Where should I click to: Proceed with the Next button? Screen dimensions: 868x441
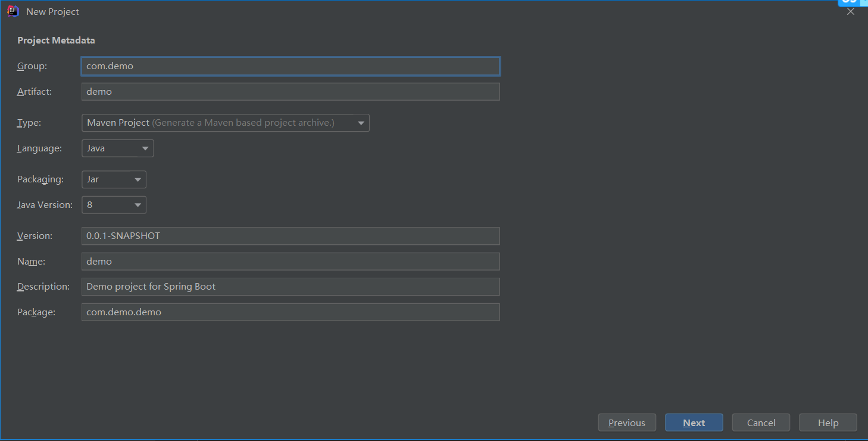coord(694,423)
